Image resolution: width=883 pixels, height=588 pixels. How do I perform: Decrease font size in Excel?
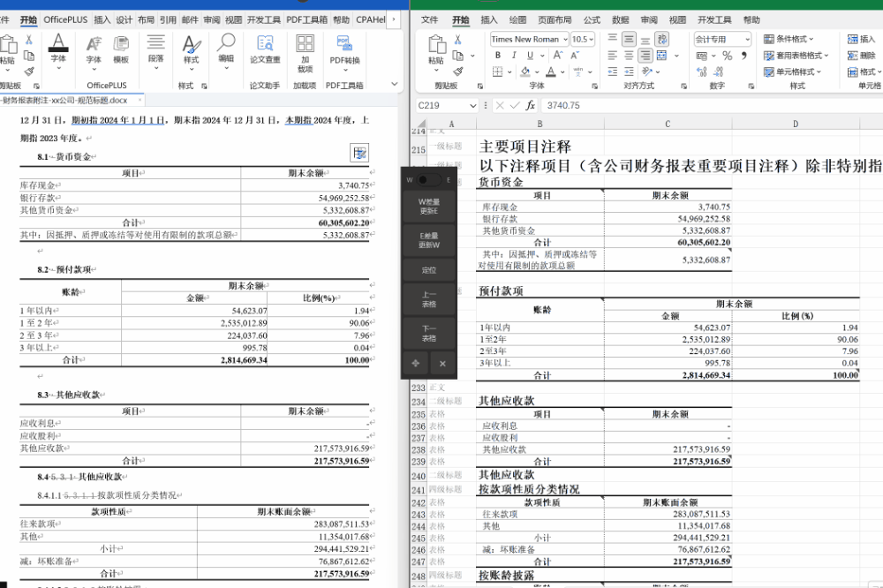(x=575, y=56)
